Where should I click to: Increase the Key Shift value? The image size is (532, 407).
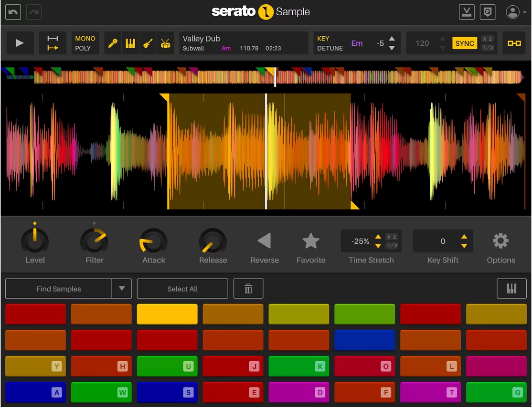point(464,237)
